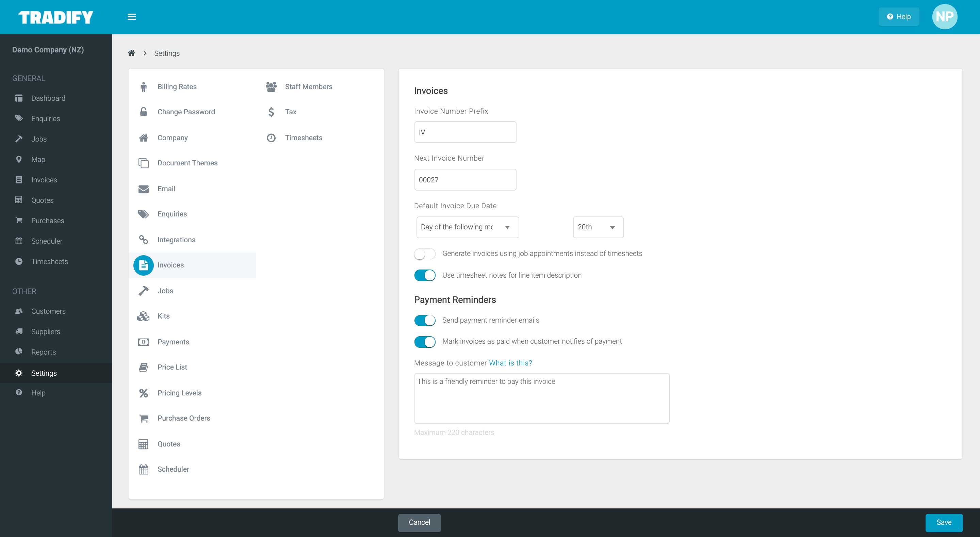Image resolution: width=980 pixels, height=537 pixels.
Task: Click the Payments banknote icon
Action: (143, 342)
